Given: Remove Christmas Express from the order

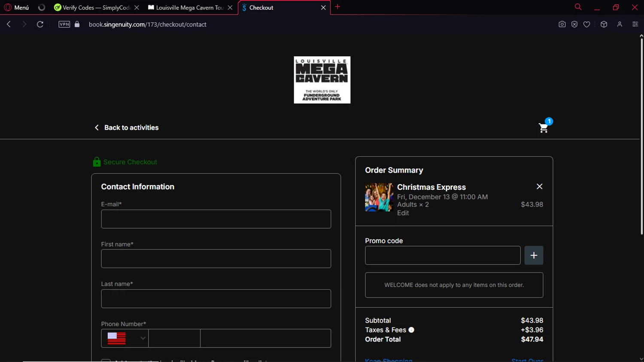Looking at the screenshot, I should click(x=540, y=186).
